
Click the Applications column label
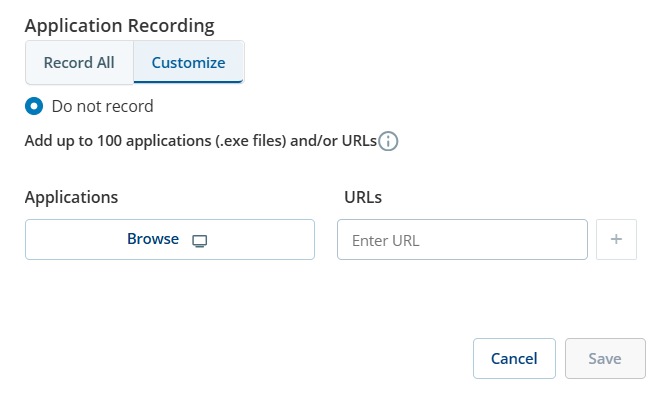coord(71,197)
